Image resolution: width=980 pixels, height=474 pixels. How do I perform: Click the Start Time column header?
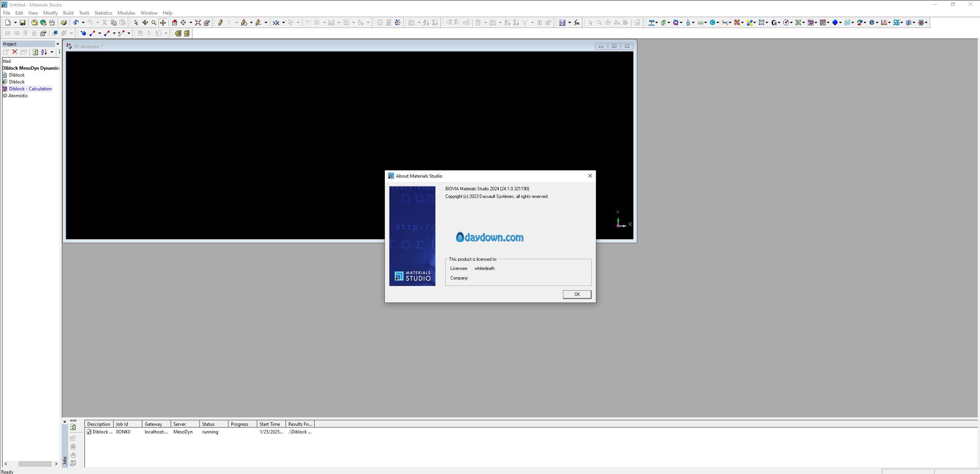point(271,424)
